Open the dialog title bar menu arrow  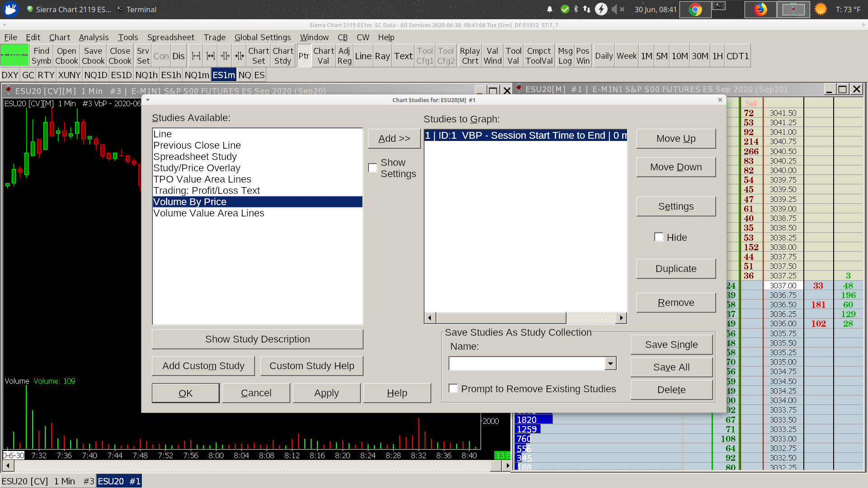coord(148,100)
